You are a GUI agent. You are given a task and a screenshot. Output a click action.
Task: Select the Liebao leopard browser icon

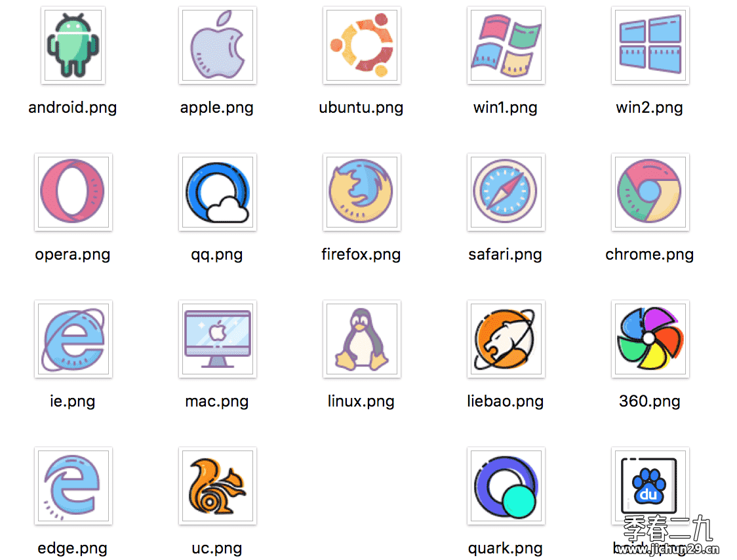(506, 338)
